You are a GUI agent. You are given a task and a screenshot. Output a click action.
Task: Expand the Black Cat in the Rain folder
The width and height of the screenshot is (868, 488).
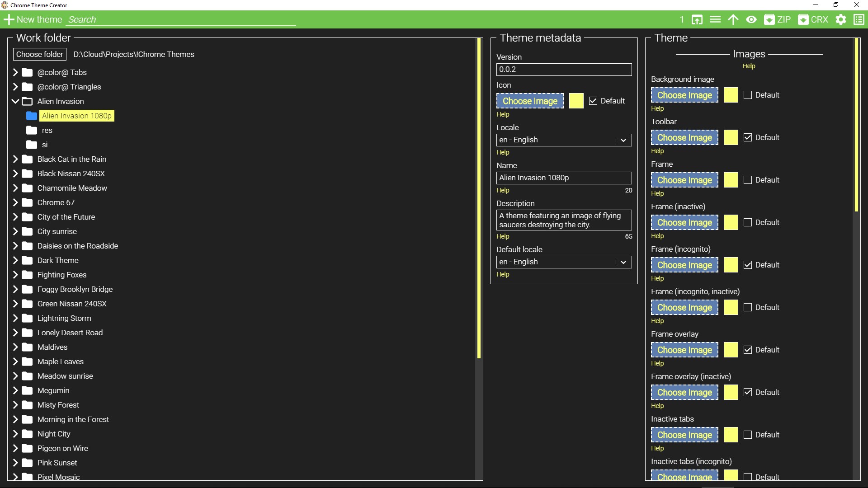point(15,159)
